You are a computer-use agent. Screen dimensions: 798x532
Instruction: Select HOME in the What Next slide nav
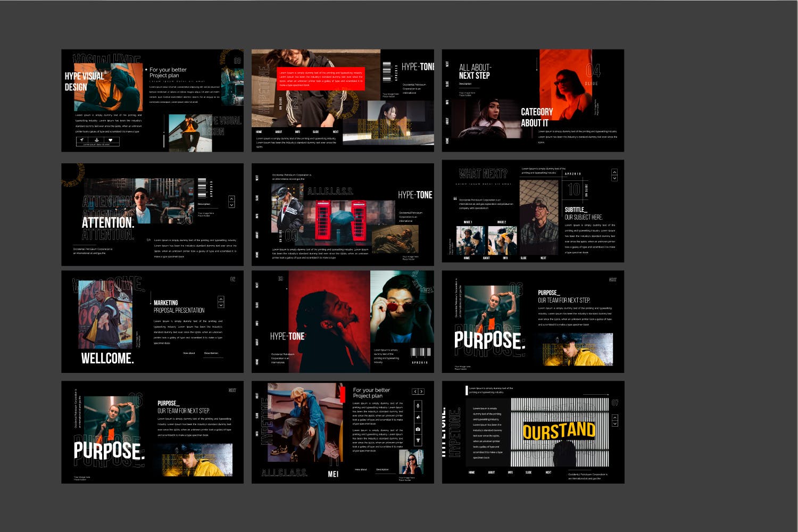pos(467,258)
